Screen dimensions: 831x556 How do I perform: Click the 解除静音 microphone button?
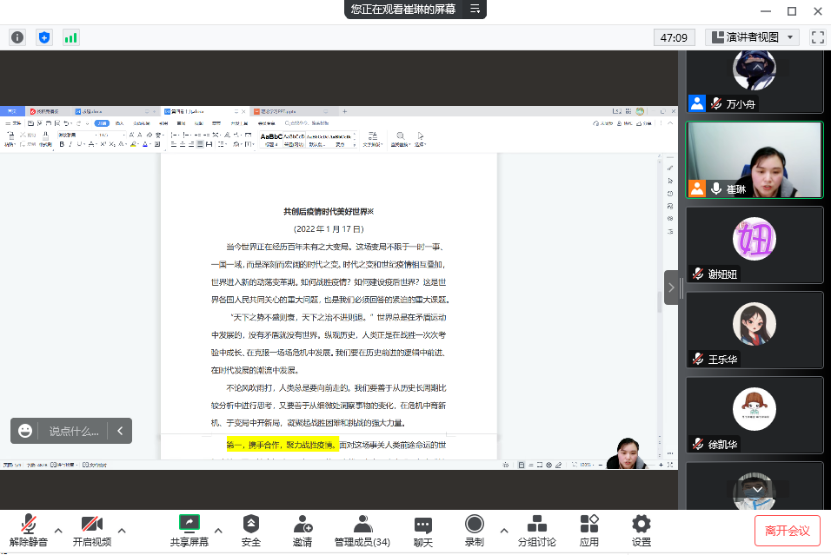coord(29,530)
